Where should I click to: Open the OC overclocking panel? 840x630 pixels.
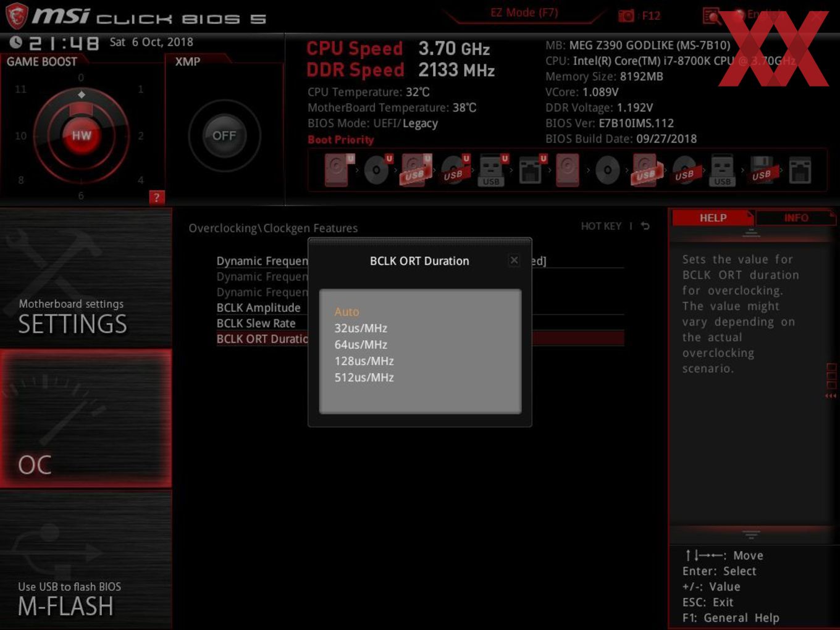86,418
